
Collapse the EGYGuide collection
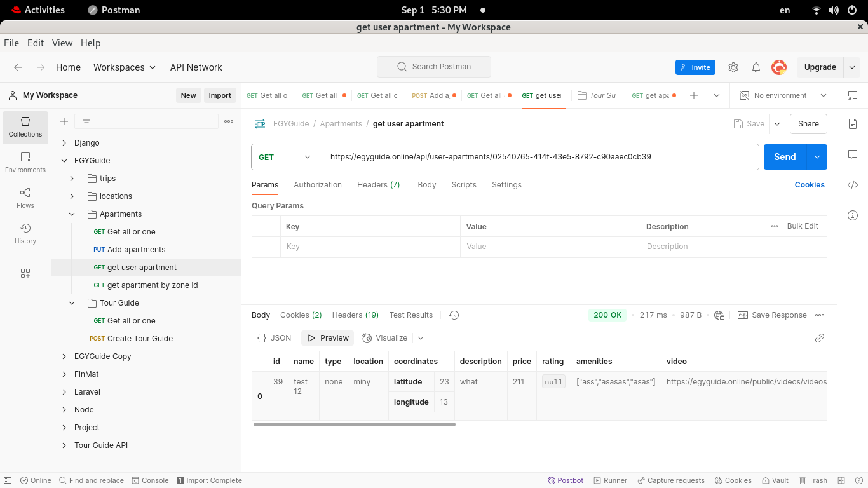click(64, 161)
